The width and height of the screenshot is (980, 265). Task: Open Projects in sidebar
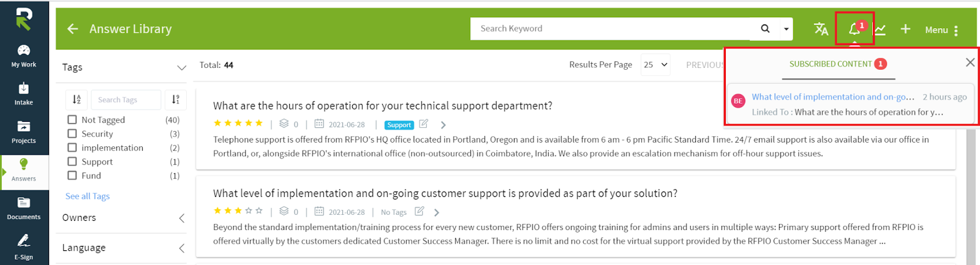pyautogui.click(x=24, y=132)
